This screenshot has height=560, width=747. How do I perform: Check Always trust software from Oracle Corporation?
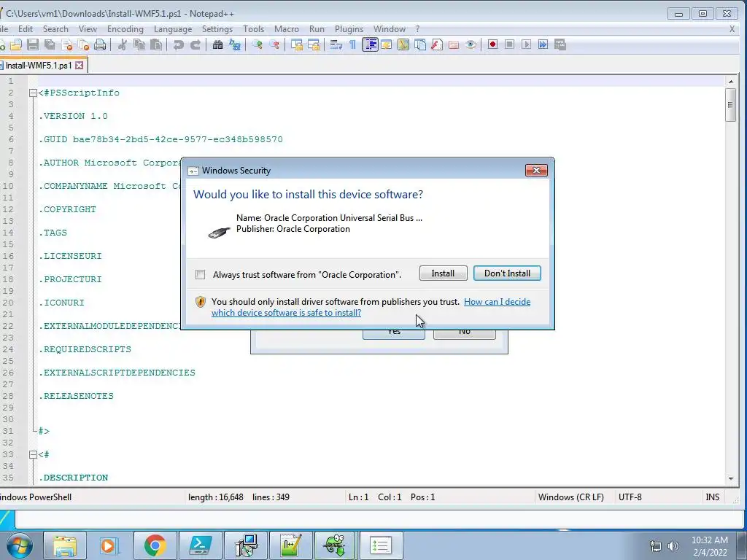200,275
